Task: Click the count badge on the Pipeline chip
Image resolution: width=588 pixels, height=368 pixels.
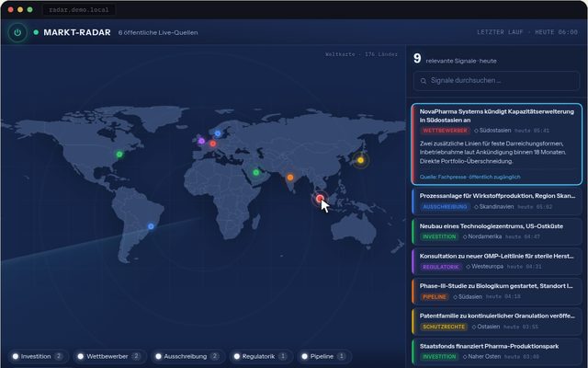Action: click(341, 356)
